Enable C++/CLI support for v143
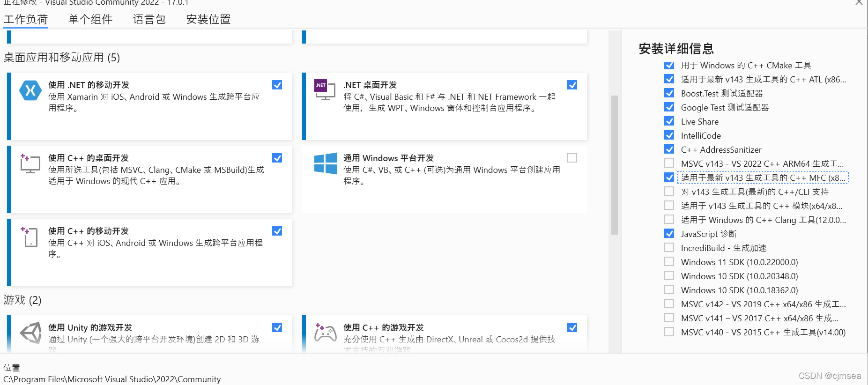 point(669,191)
